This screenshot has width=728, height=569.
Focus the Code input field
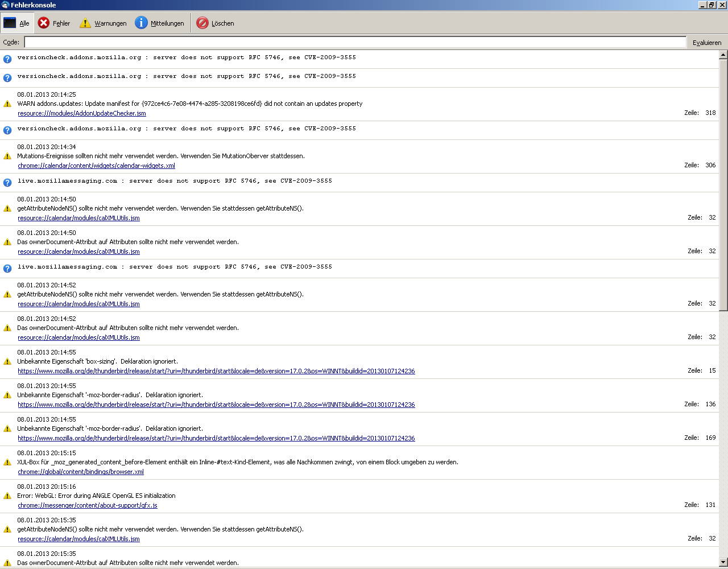coord(355,42)
